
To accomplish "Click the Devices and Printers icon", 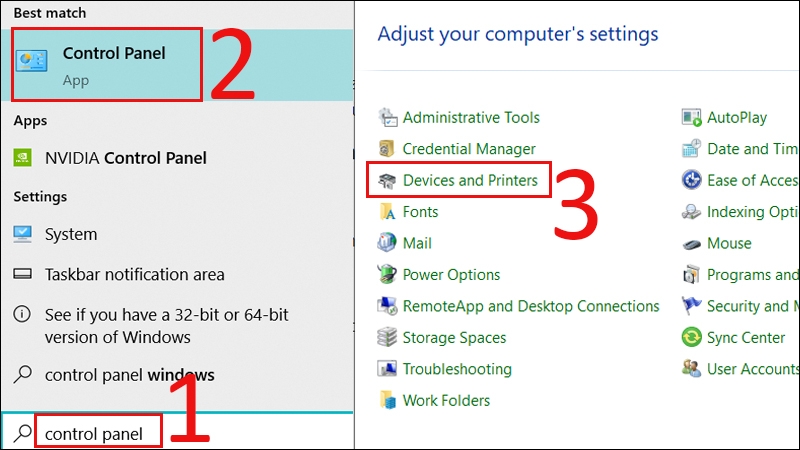I will [x=388, y=181].
